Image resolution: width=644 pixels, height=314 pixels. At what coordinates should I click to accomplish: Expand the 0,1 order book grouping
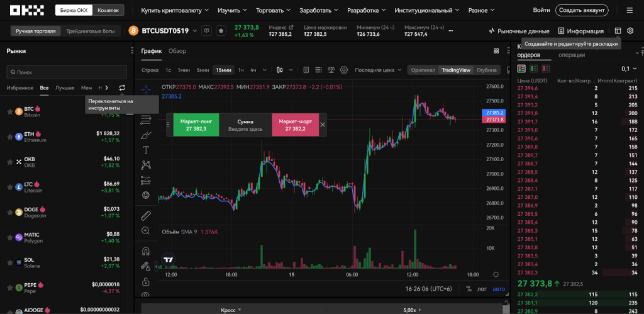click(x=628, y=68)
